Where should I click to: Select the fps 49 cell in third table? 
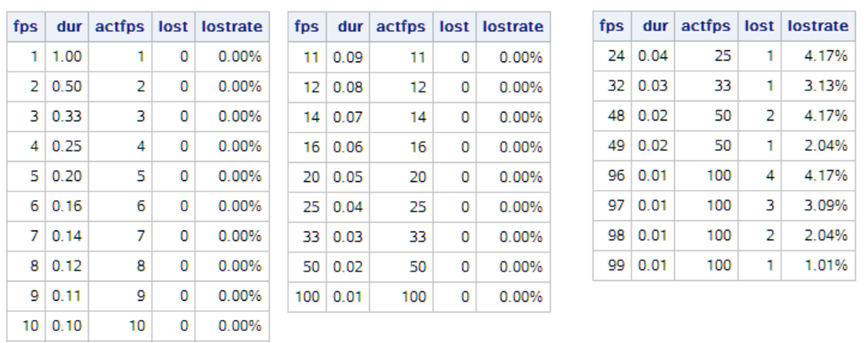click(612, 145)
